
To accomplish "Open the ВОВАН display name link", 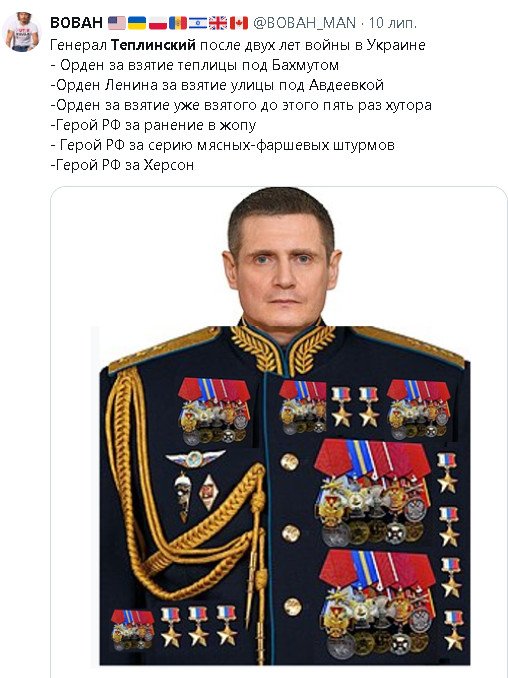I will click(77, 23).
